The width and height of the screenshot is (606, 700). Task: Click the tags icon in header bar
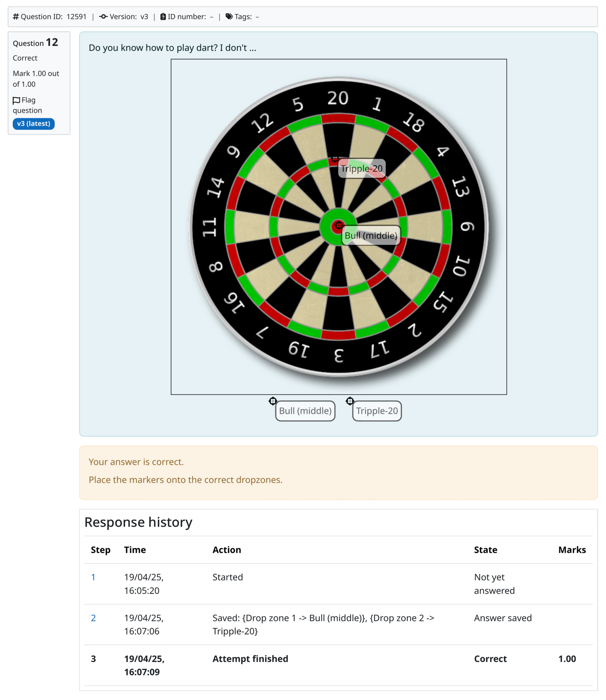coord(229,17)
